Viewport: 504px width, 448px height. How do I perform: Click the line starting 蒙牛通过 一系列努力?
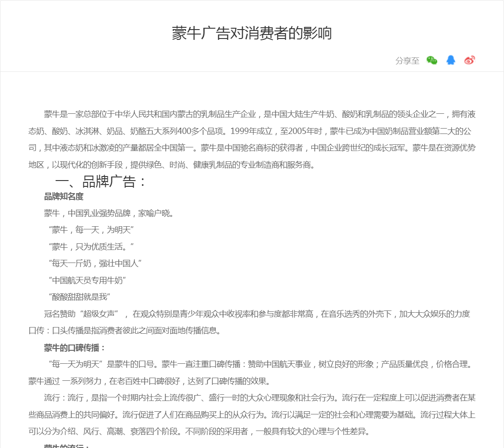(150, 381)
